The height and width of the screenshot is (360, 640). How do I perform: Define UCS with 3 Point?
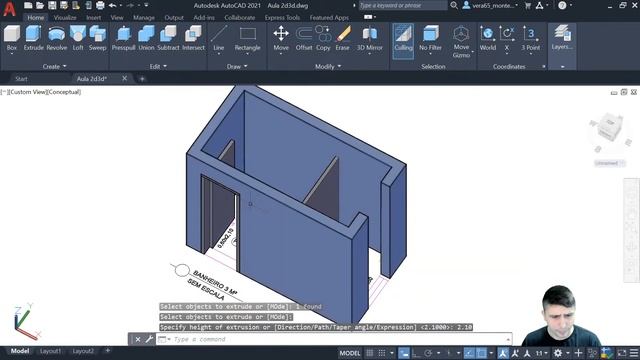pos(531,38)
